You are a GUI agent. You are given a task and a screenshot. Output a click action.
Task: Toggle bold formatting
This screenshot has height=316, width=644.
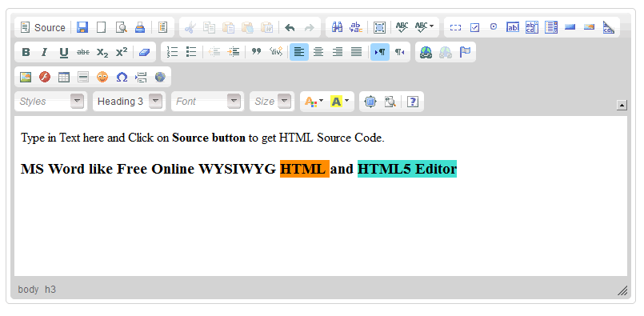coord(26,52)
